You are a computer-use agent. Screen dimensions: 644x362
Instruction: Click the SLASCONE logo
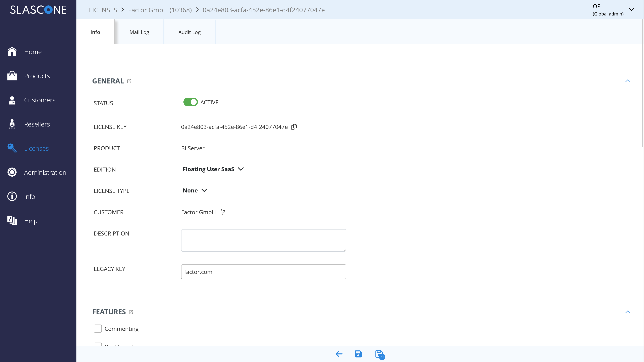pos(38,10)
